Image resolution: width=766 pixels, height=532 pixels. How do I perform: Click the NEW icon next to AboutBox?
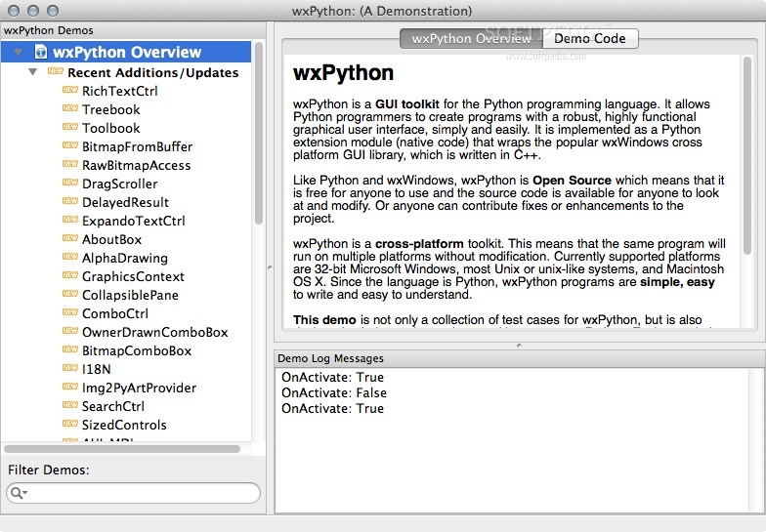coord(70,238)
